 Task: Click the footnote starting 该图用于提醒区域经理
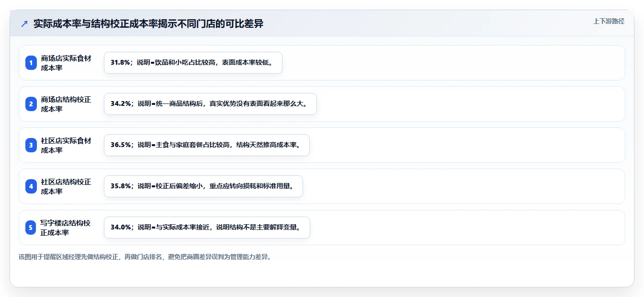(146, 257)
